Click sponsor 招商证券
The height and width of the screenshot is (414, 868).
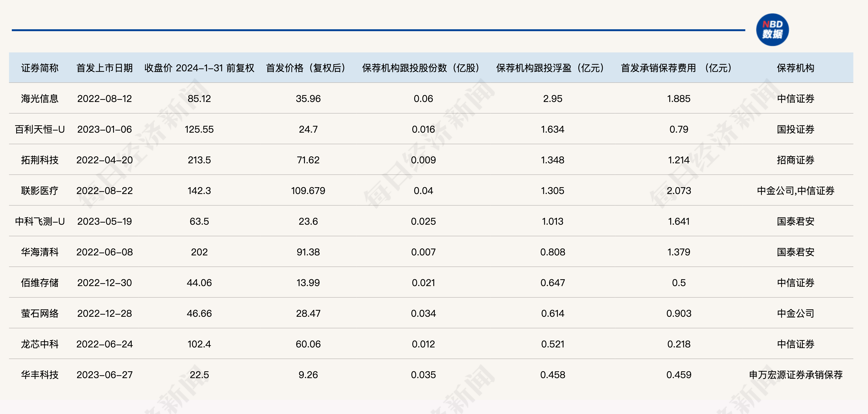[796, 160]
